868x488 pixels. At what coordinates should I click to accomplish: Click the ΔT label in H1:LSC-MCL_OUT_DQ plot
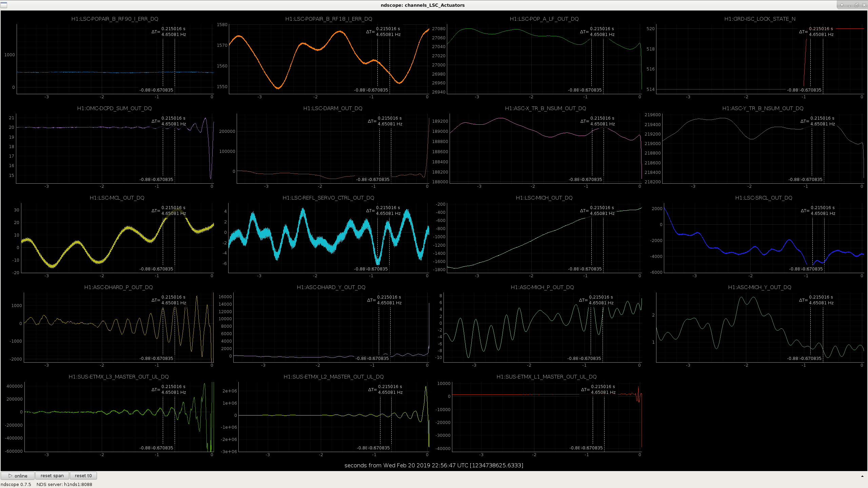pyautogui.click(x=156, y=211)
